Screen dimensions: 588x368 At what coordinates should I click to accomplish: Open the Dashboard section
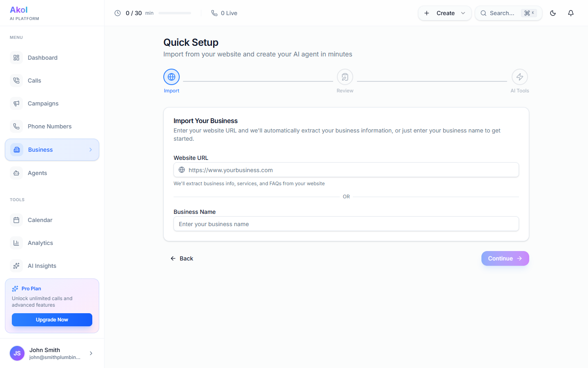[x=42, y=58]
